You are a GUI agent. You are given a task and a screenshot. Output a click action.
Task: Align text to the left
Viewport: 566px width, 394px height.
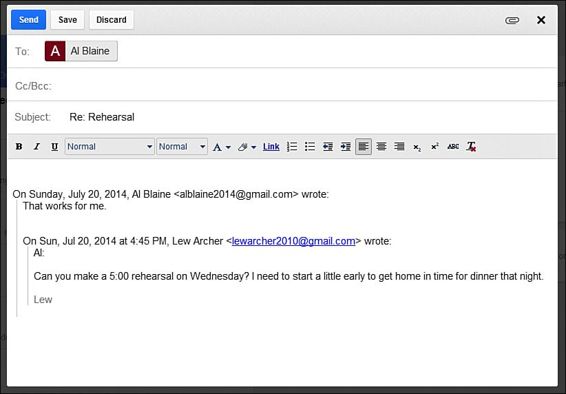[363, 146]
